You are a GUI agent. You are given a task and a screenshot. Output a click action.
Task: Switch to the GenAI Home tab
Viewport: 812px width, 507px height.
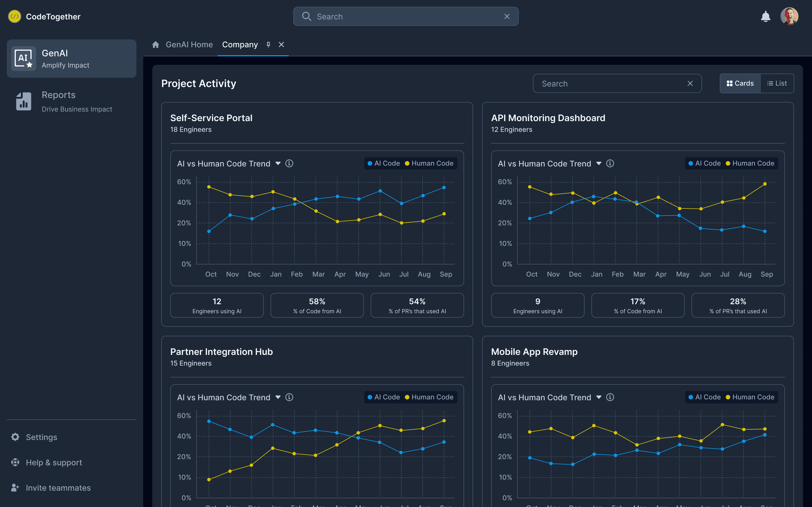pyautogui.click(x=189, y=45)
